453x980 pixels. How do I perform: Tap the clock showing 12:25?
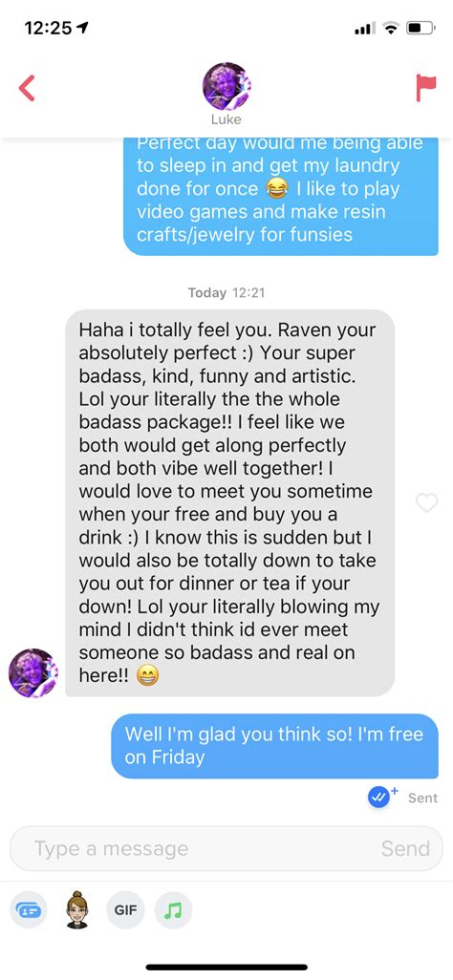tap(50, 28)
